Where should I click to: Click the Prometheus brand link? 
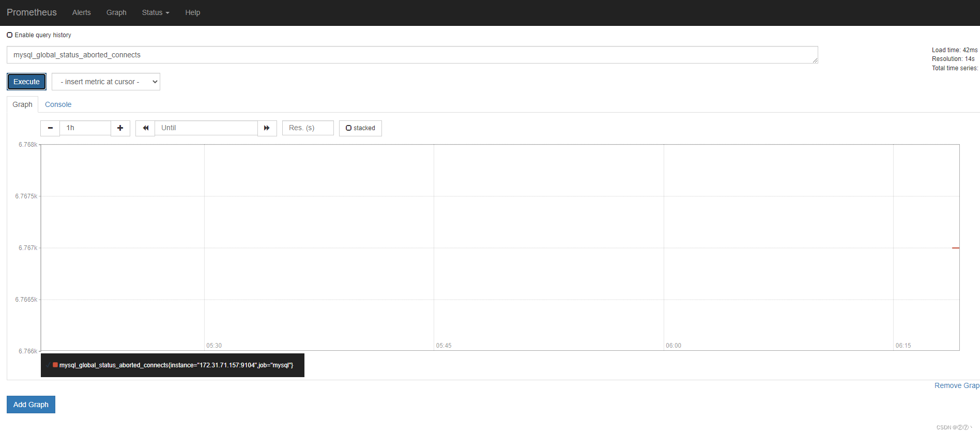(32, 12)
